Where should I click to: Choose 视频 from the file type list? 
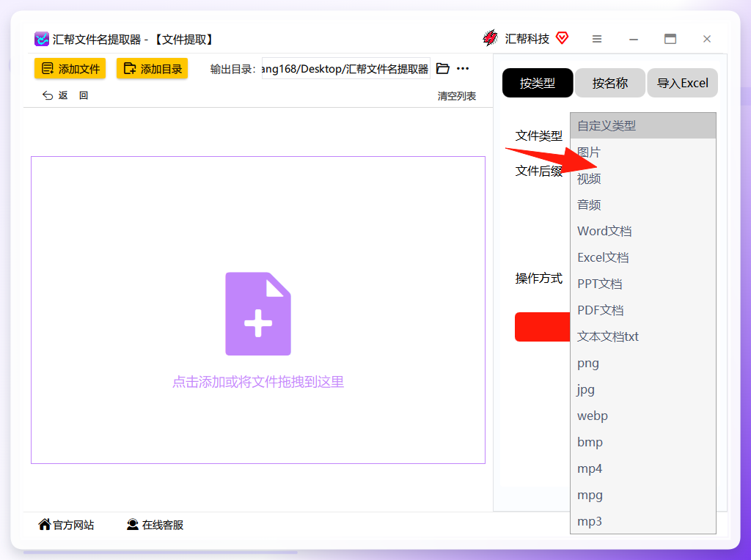642,179
